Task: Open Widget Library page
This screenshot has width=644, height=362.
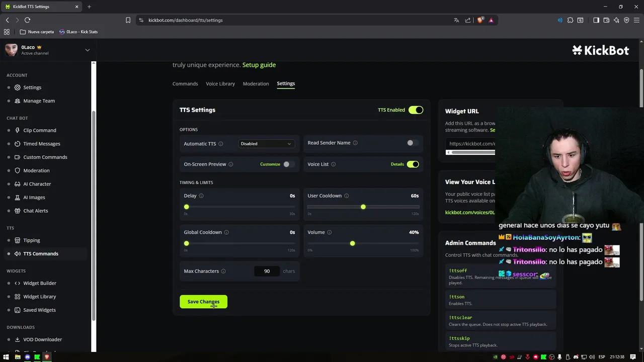Action: coord(39,297)
